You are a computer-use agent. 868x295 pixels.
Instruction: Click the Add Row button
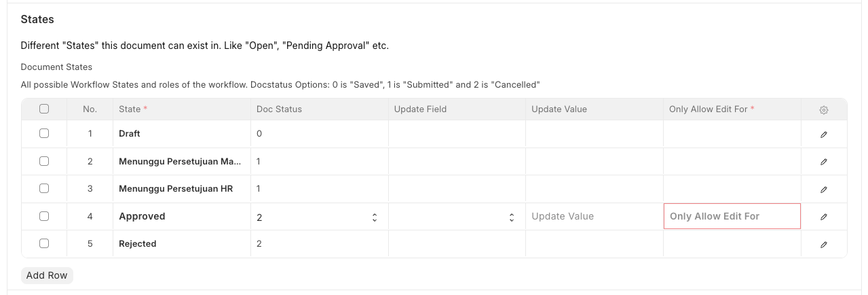(x=47, y=275)
